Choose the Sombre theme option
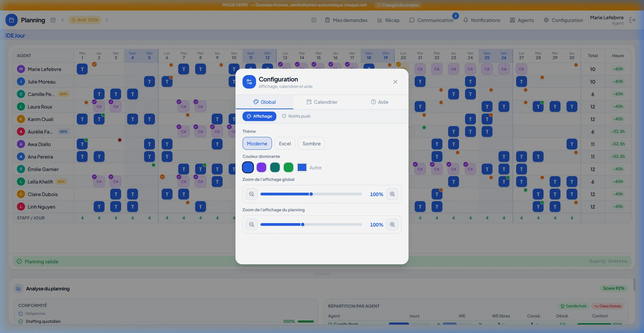The height and width of the screenshot is (333, 644). 312,143
